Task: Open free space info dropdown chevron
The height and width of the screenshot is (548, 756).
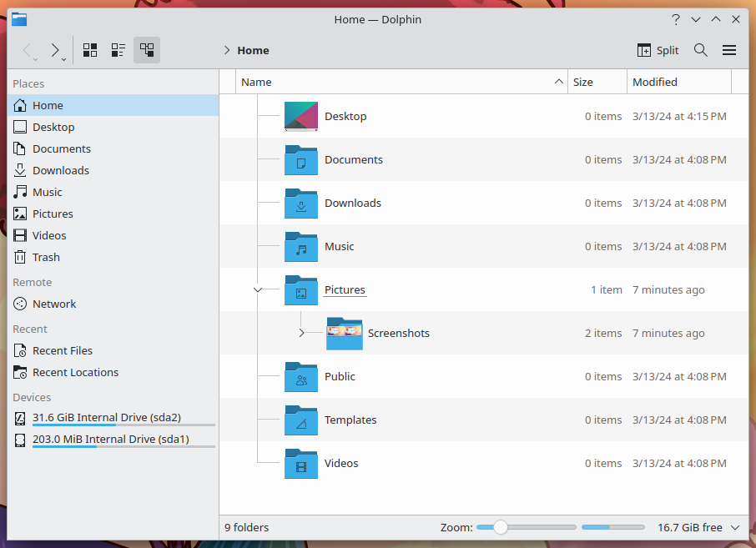Action: pyautogui.click(x=735, y=528)
